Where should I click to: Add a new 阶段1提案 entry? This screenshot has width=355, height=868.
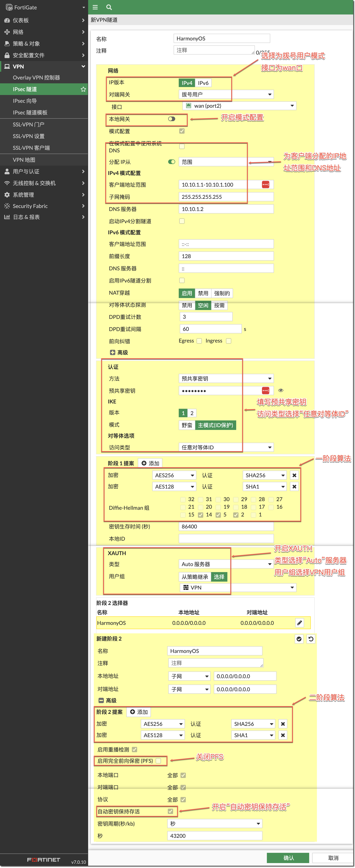pos(150,463)
